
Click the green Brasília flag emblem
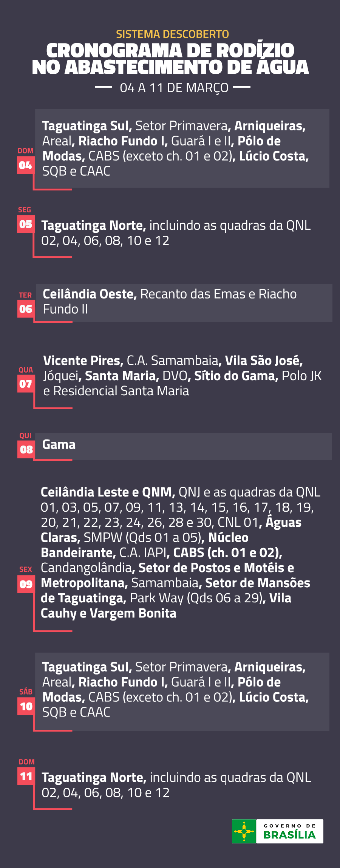click(x=244, y=831)
